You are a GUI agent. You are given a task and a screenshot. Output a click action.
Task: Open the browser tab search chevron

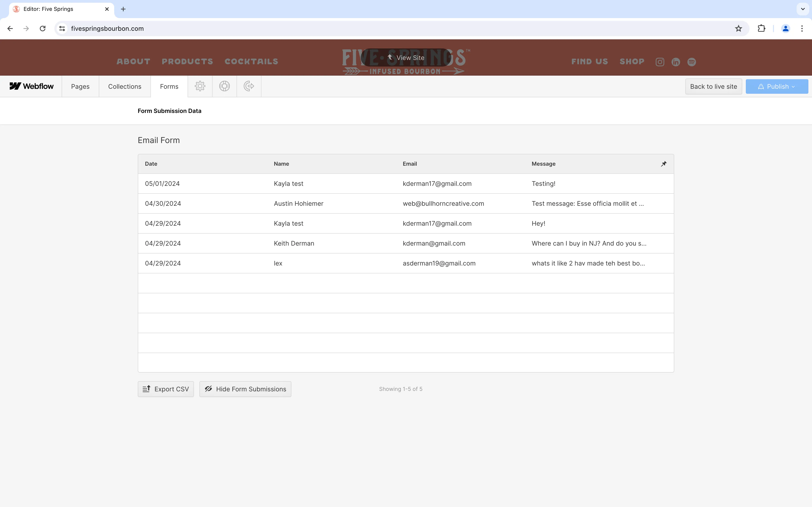[803, 9]
